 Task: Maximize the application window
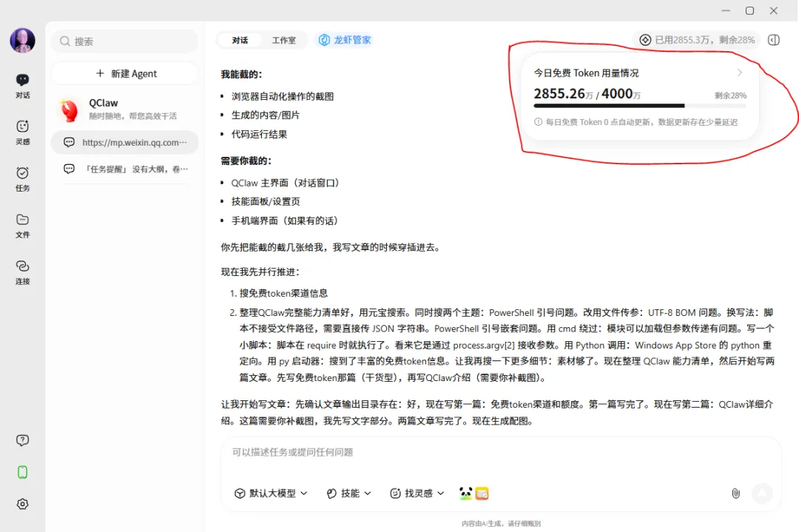coord(749,10)
